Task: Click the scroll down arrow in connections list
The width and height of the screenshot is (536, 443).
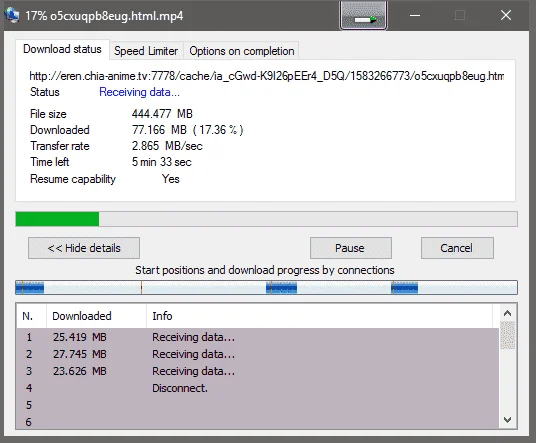Action: click(x=508, y=419)
